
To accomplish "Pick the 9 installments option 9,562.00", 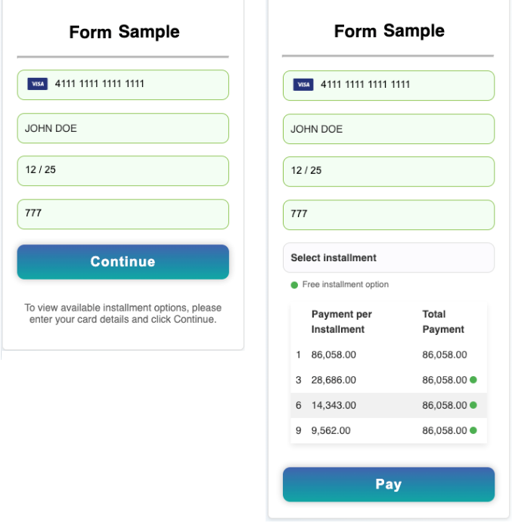I will [389, 430].
